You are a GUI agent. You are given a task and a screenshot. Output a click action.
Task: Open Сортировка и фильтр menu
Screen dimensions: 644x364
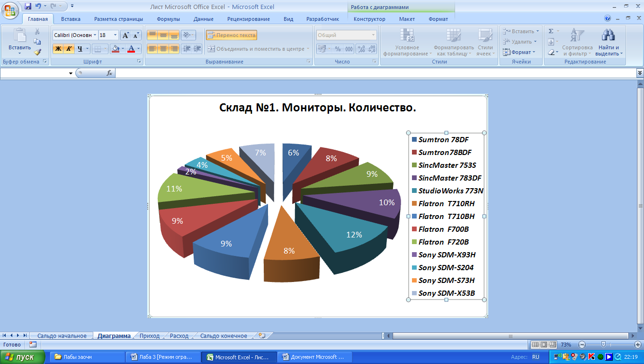pos(577,43)
